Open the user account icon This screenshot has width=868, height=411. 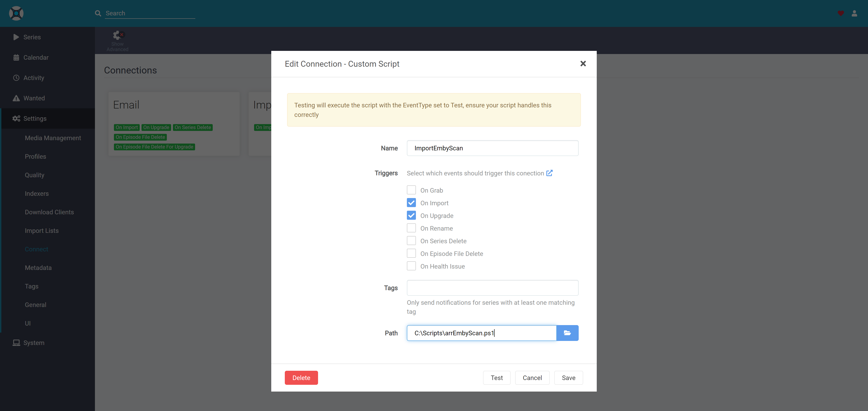(854, 13)
